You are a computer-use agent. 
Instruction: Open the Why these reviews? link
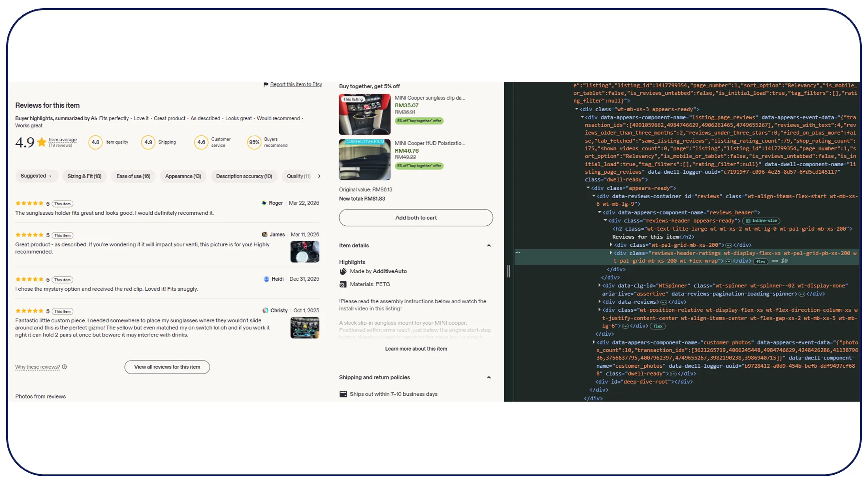tap(37, 367)
